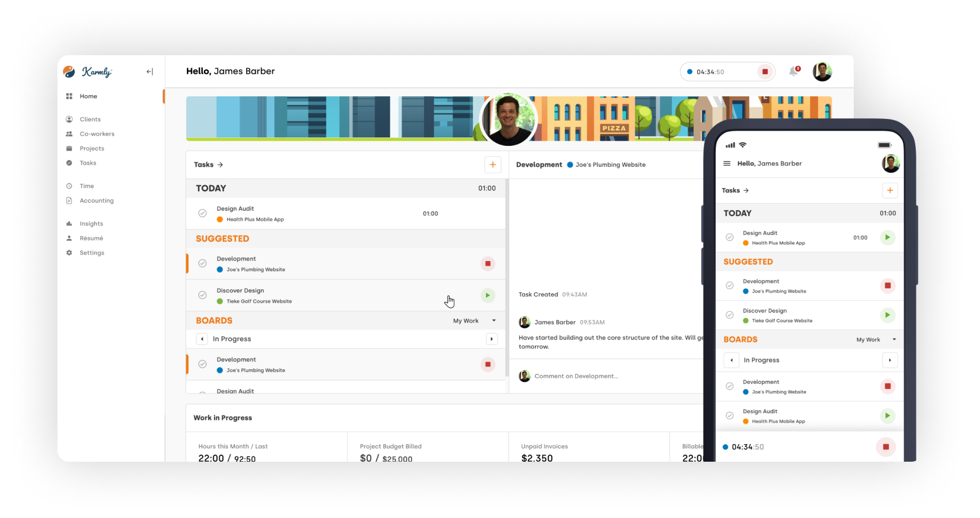
Task: Start the phone Discover Design timer
Action: pyautogui.click(x=888, y=315)
